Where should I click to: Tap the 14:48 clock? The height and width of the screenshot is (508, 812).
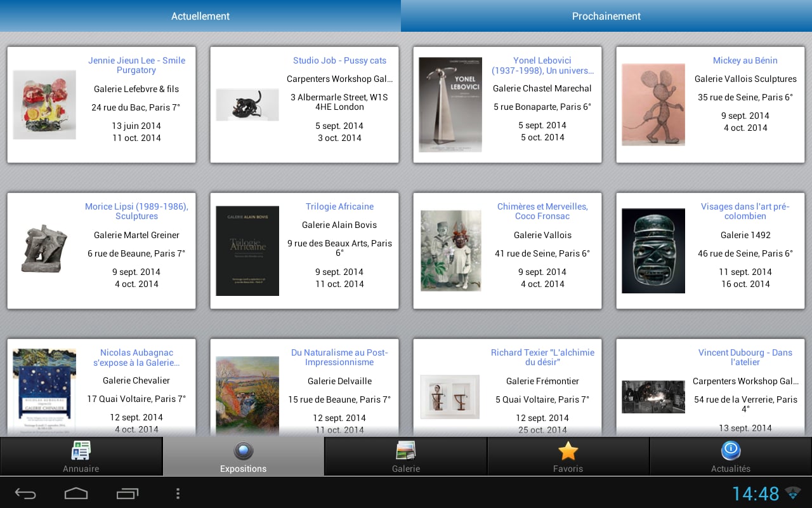(756, 493)
